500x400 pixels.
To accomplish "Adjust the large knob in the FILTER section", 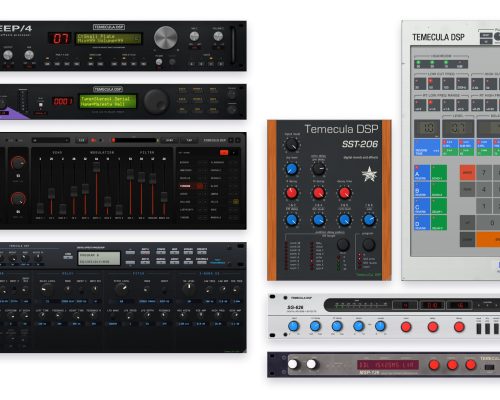I will click(121, 290).
